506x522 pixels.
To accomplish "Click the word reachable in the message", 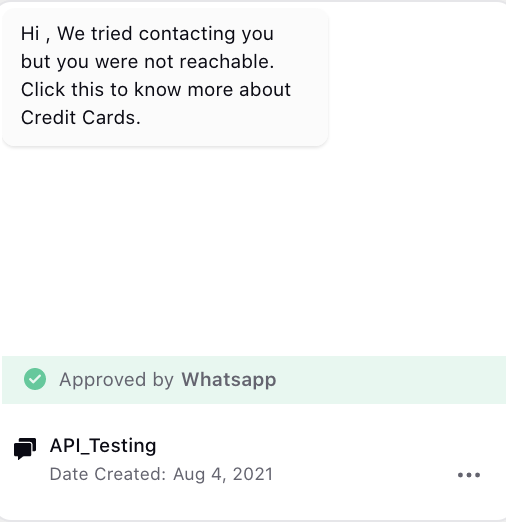I will pyautogui.click(x=227, y=61).
